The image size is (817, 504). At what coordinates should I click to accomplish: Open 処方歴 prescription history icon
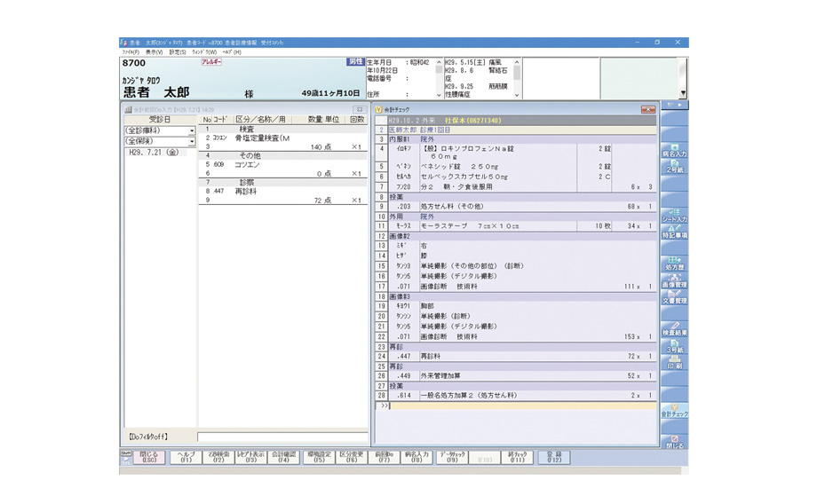(674, 262)
